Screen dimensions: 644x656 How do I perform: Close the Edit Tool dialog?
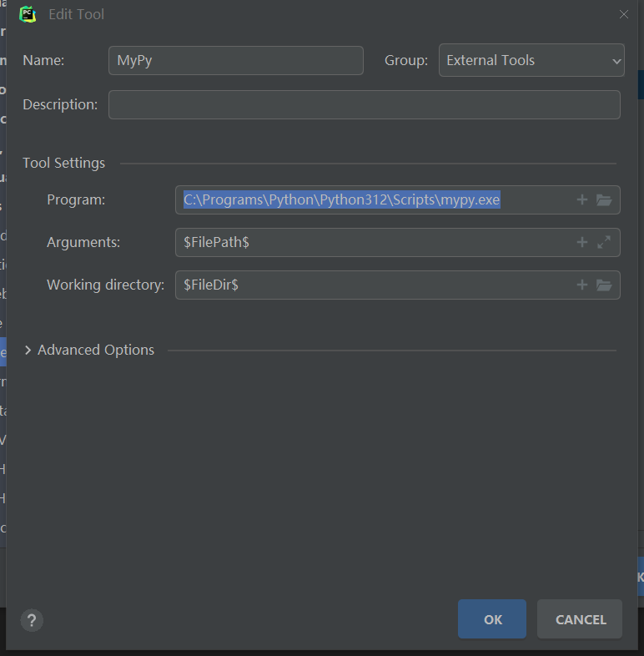click(x=623, y=14)
